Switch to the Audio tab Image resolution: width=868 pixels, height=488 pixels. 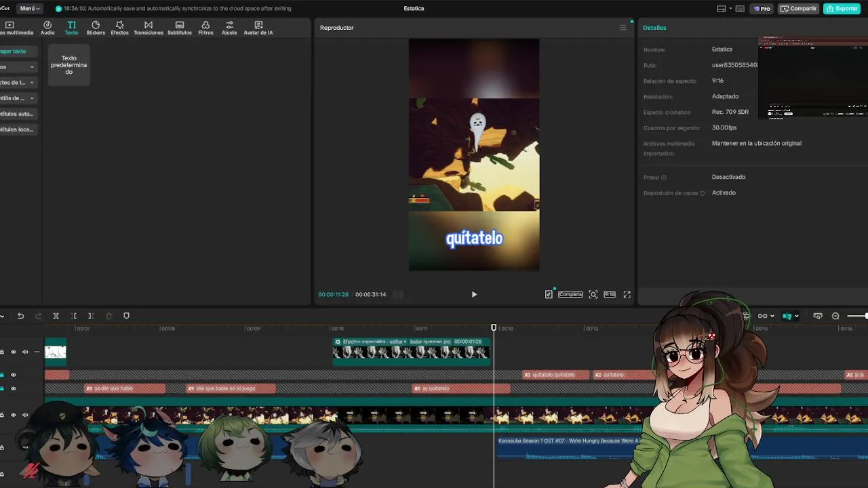click(47, 28)
